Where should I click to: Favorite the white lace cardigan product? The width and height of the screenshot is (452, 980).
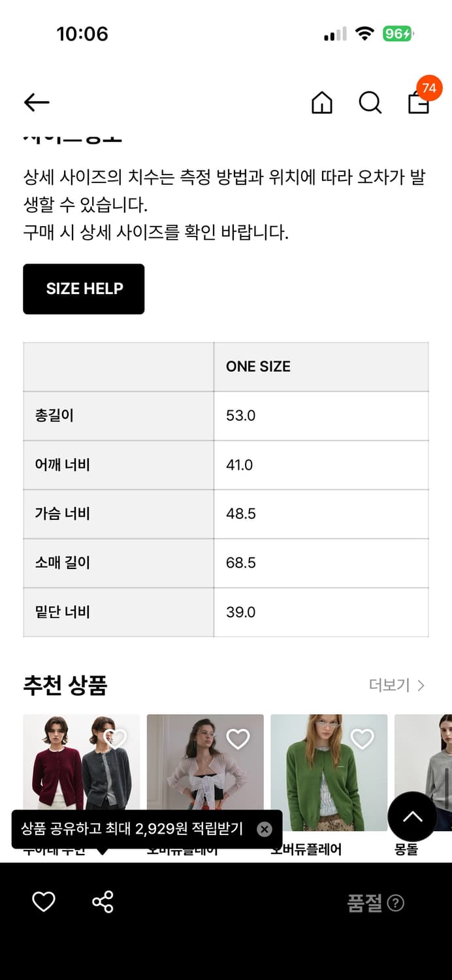pyautogui.click(x=239, y=740)
